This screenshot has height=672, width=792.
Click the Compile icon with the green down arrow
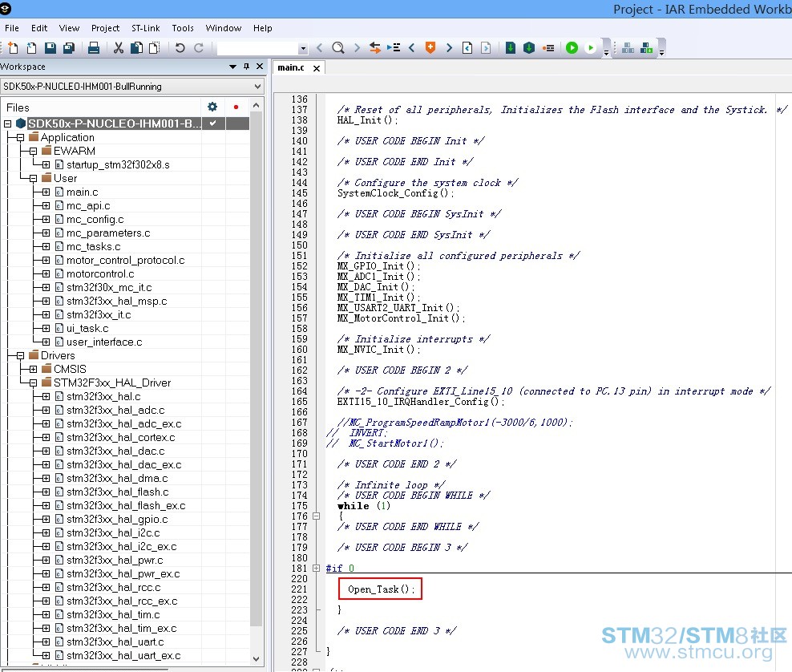510,48
